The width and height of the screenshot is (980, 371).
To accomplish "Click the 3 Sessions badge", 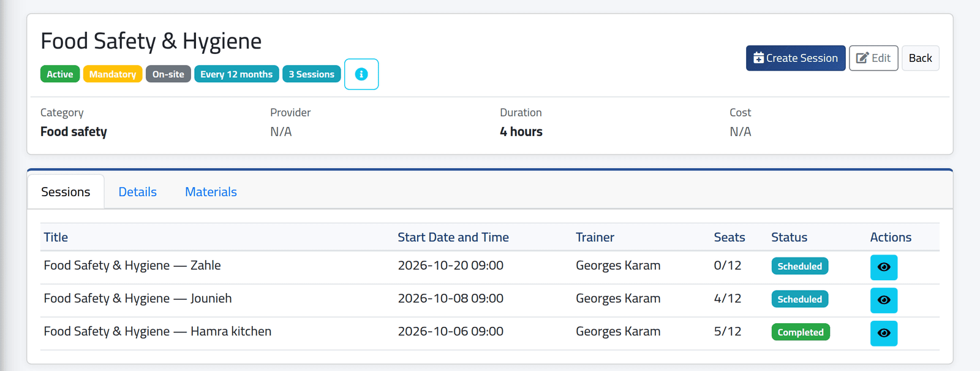I will click(312, 74).
